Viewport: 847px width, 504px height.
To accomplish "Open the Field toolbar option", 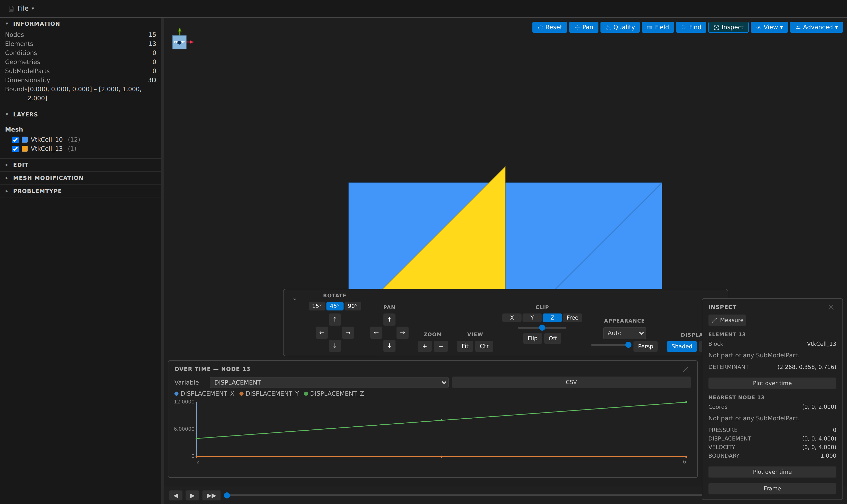I will (x=657, y=27).
